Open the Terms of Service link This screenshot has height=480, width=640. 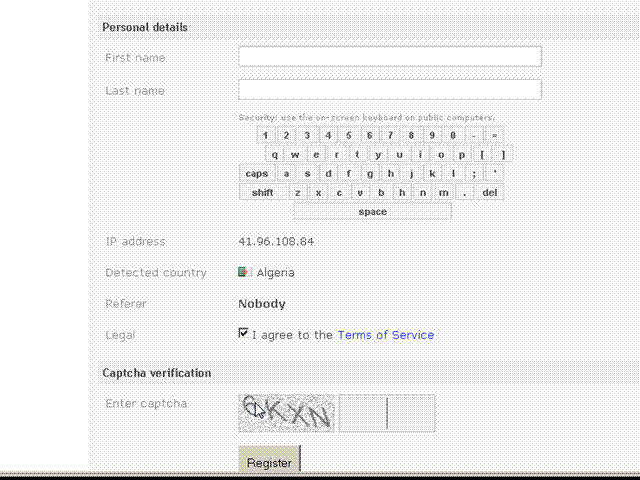[386, 335]
